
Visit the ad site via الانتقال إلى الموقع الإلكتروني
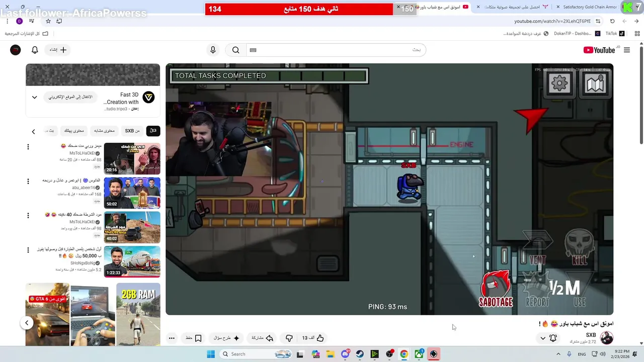[x=70, y=97]
